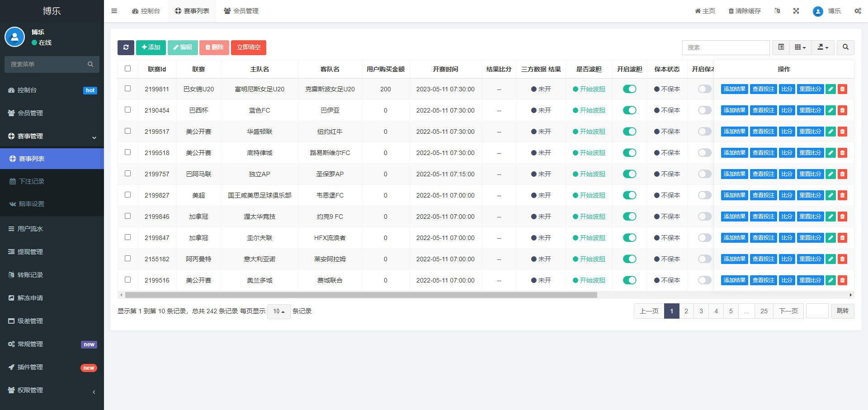Image resolution: width=868 pixels, height=410 pixels.
Task: Open the rows-per-page dropdown showing 10
Action: tap(278, 311)
